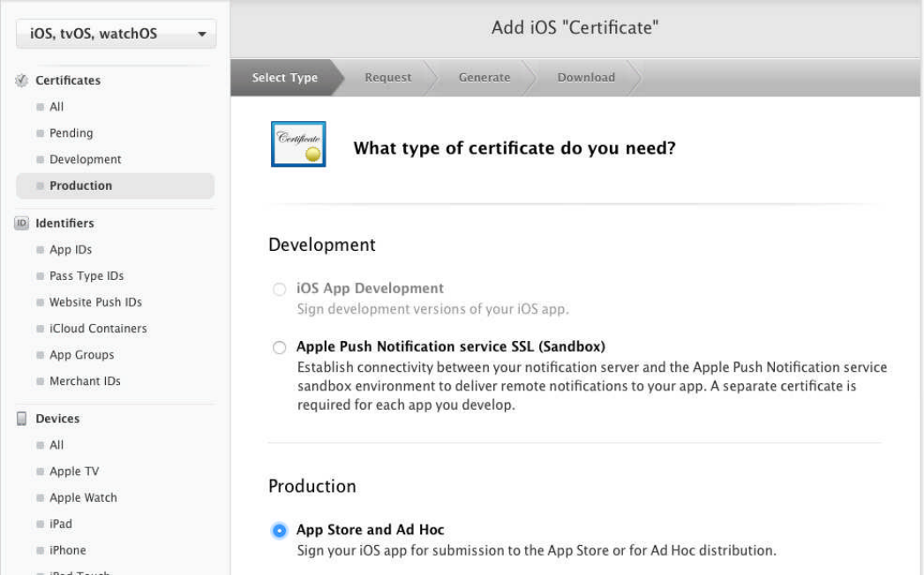The height and width of the screenshot is (575, 924).
Task: Click the Devices phone icon
Action: point(21,418)
